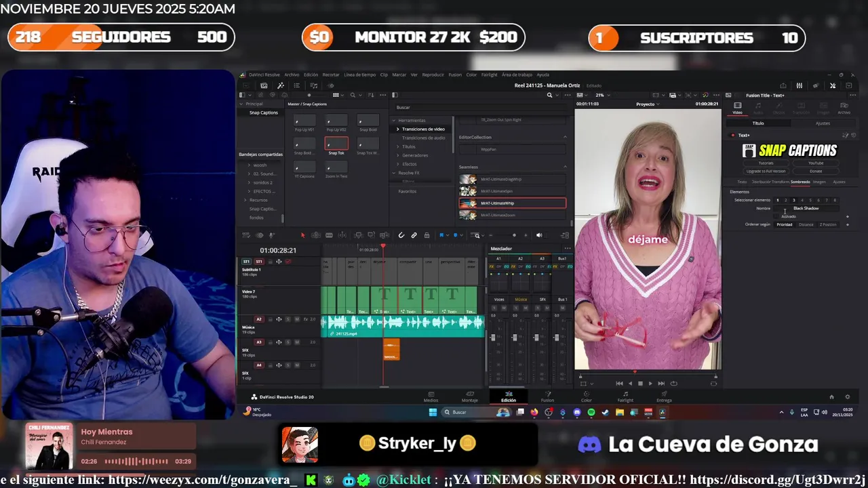Open the Spotify icon in taskbar
Viewport: 868px width, 488px height.
591,412
